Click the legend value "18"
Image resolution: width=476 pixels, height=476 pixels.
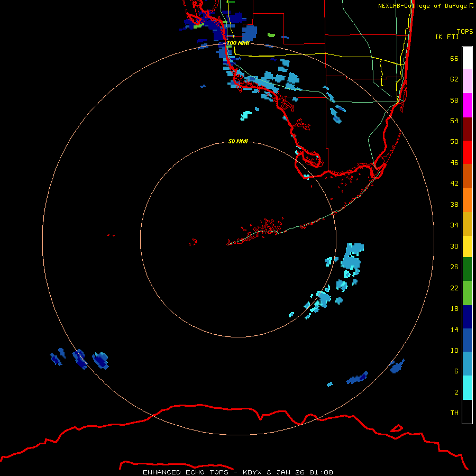(x=454, y=309)
